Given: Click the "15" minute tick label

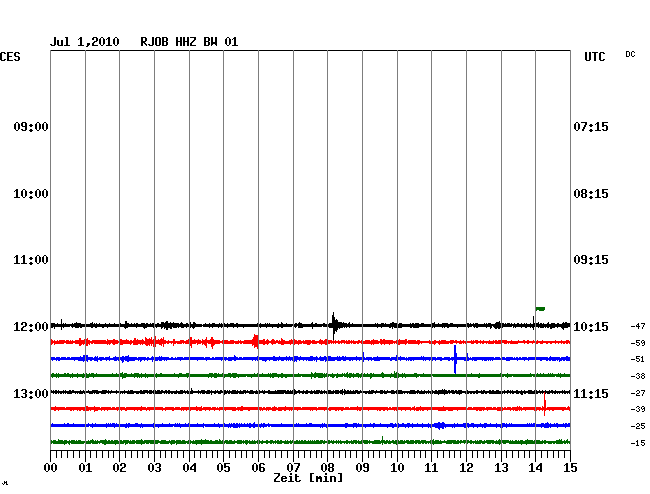Looking at the screenshot, I should (x=570, y=468).
